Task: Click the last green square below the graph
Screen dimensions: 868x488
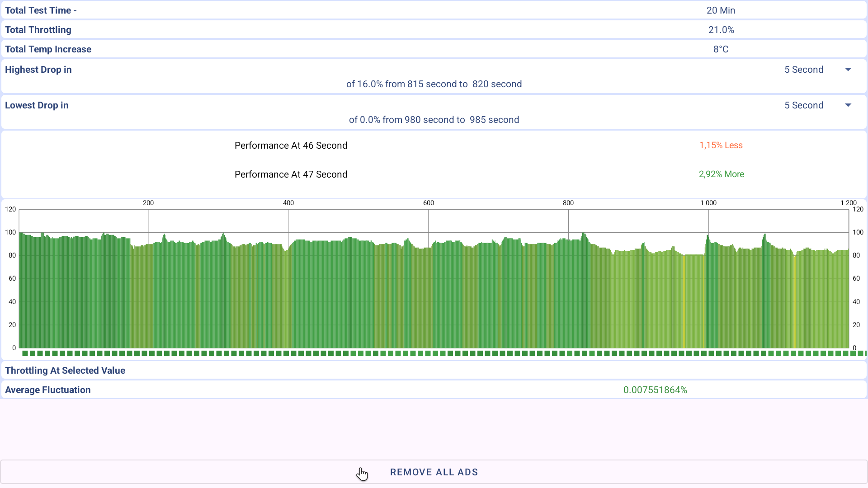Action: pyautogui.click(x=861, y=353)
